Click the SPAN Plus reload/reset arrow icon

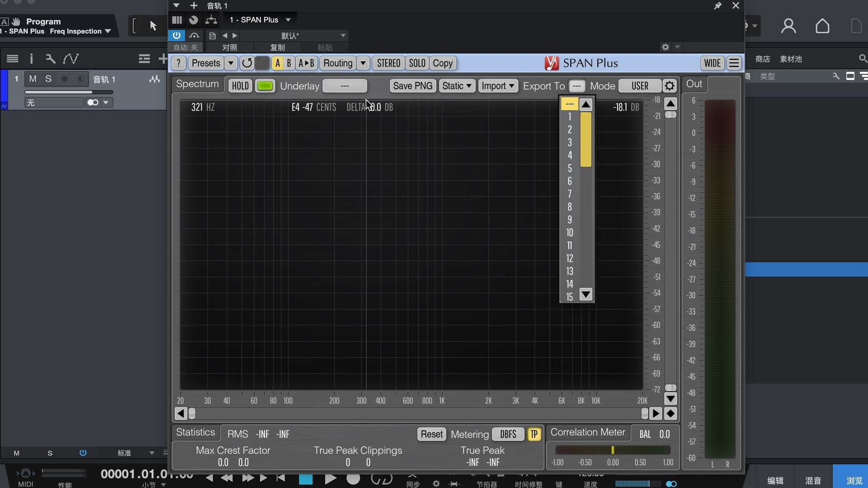(x=247, y=63)
